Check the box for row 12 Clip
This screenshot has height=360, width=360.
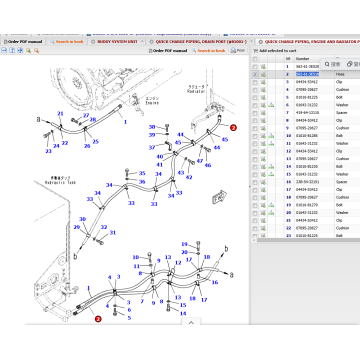255,151
